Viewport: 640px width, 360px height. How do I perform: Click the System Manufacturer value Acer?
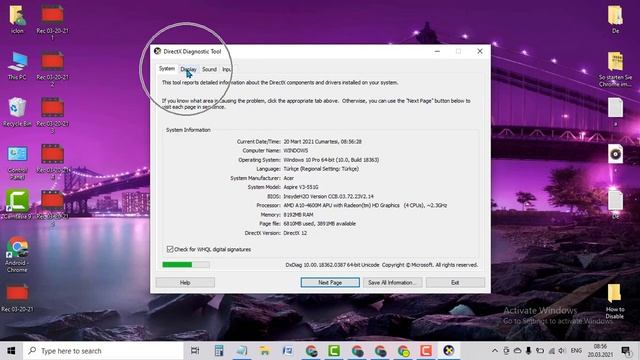[289, 178]
